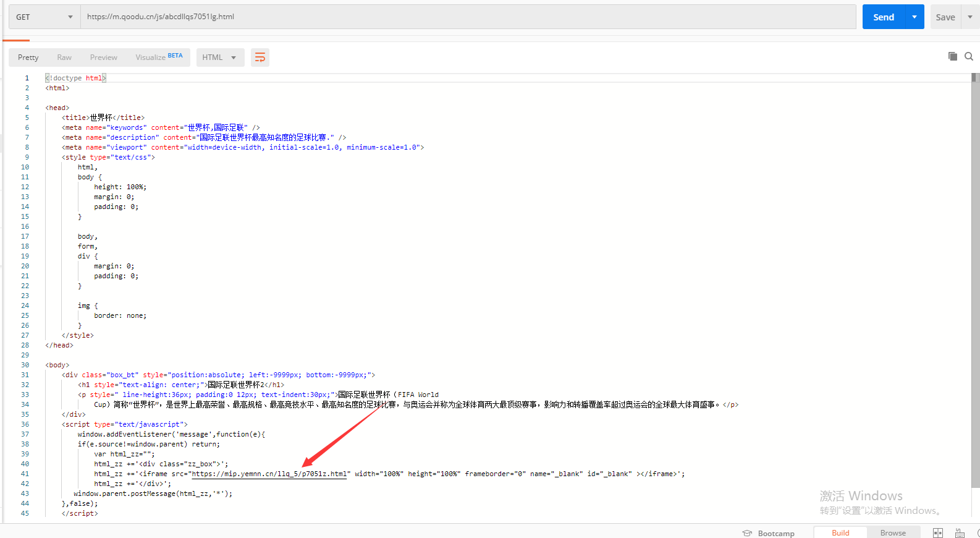Click the "<div class="box_bt"" line

point(218,375)
